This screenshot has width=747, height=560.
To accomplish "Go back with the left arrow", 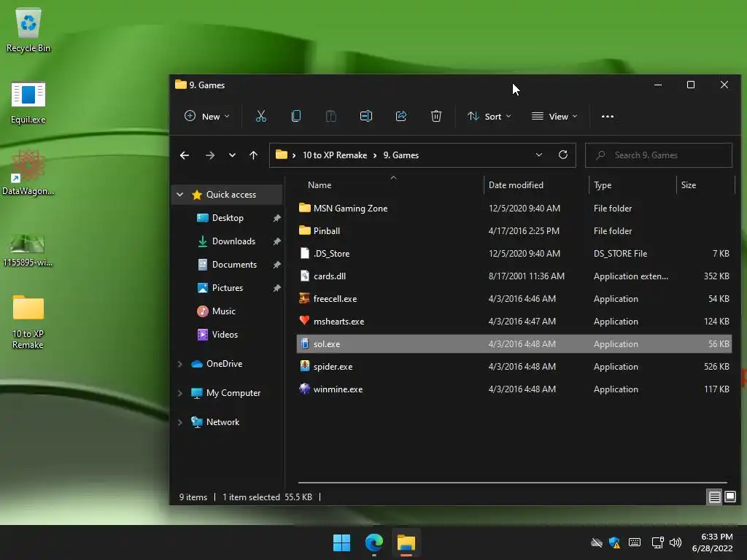I will pyautogui.click(x=185, y=155).
